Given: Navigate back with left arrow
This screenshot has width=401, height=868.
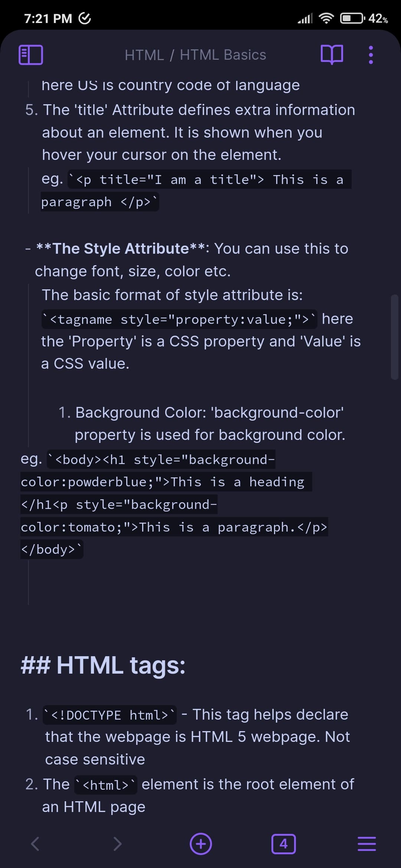Looking at the screenshot, I should (35, 844).
